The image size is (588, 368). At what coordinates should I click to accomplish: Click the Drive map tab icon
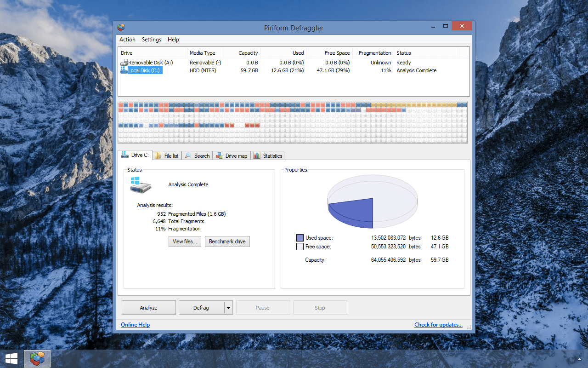[220, 156]
